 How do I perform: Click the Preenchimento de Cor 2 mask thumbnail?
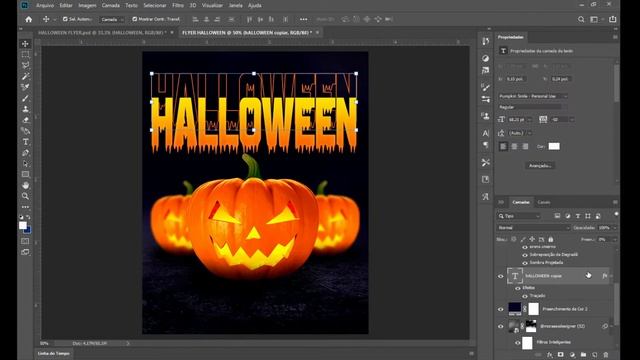click(533, 309)
